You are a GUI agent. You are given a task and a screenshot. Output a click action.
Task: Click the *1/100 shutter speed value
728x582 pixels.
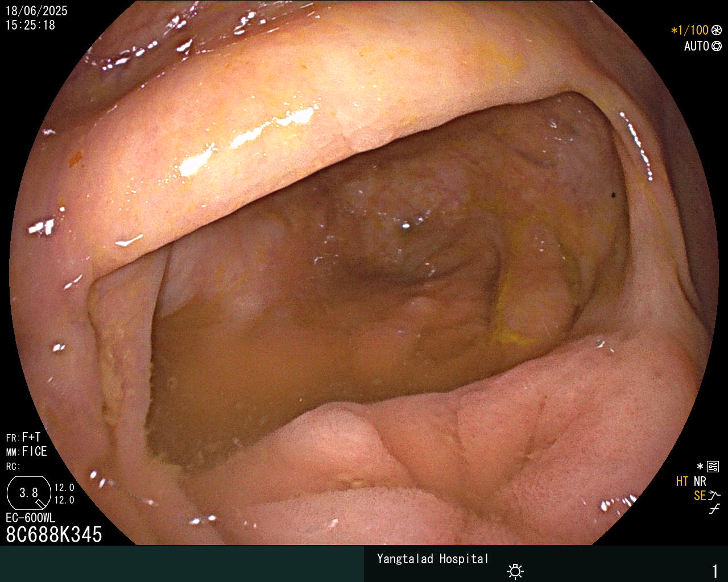pyautogui.click(x=690, y=30)
